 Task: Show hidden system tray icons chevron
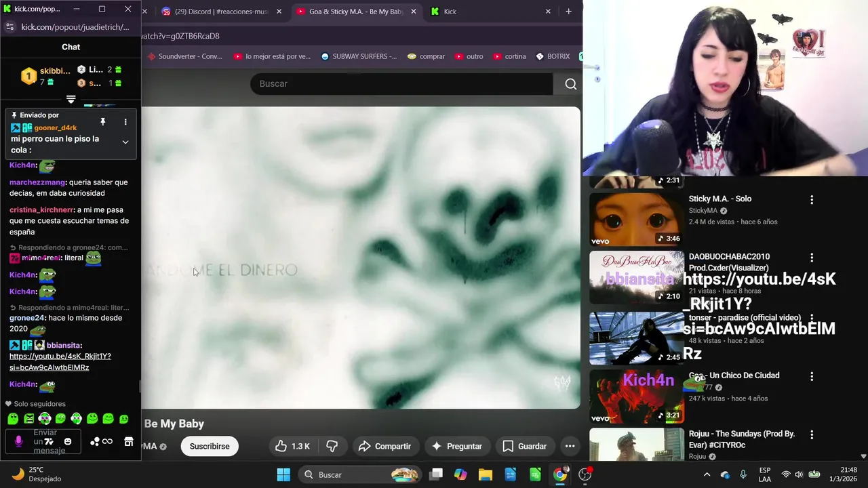(x=707, y=474)
